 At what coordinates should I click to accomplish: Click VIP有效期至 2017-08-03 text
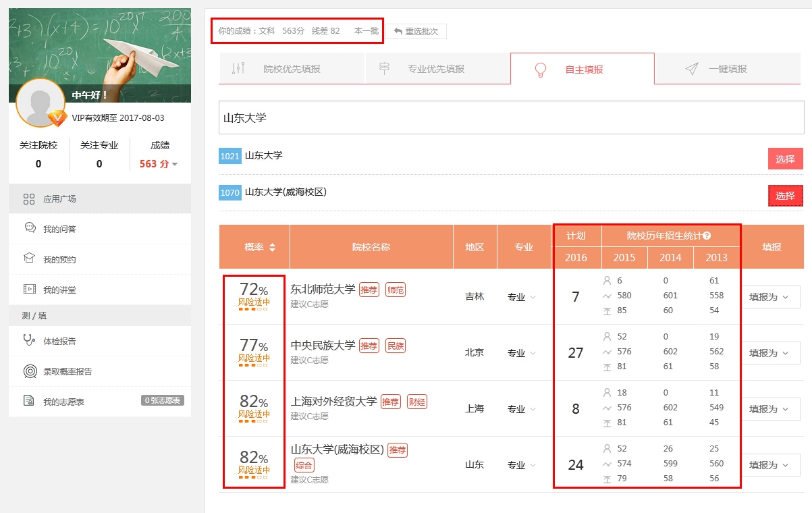tap(118, 118)
